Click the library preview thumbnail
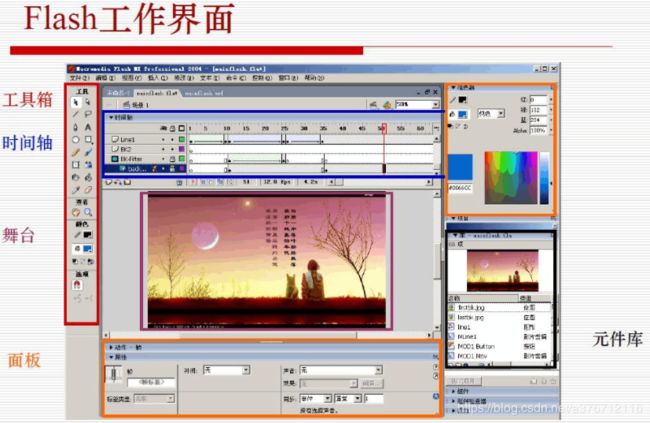 coord(503,271)
